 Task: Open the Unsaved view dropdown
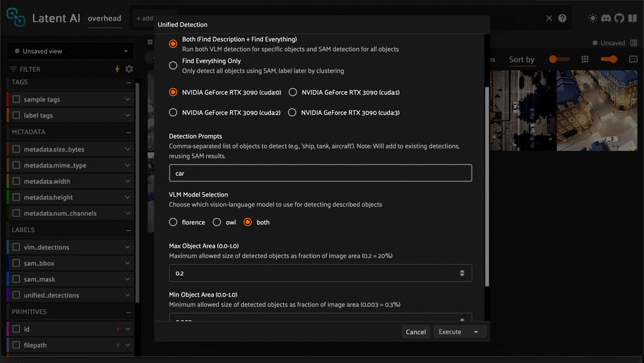(70, 51)
